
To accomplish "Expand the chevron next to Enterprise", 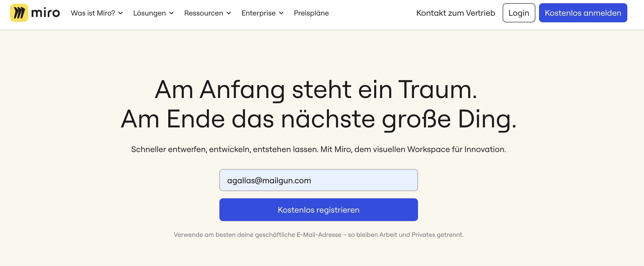I will click(x=281, y=13).
